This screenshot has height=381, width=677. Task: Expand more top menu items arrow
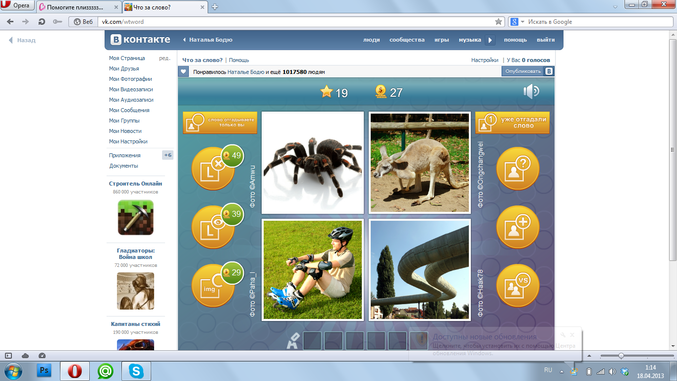490,40
